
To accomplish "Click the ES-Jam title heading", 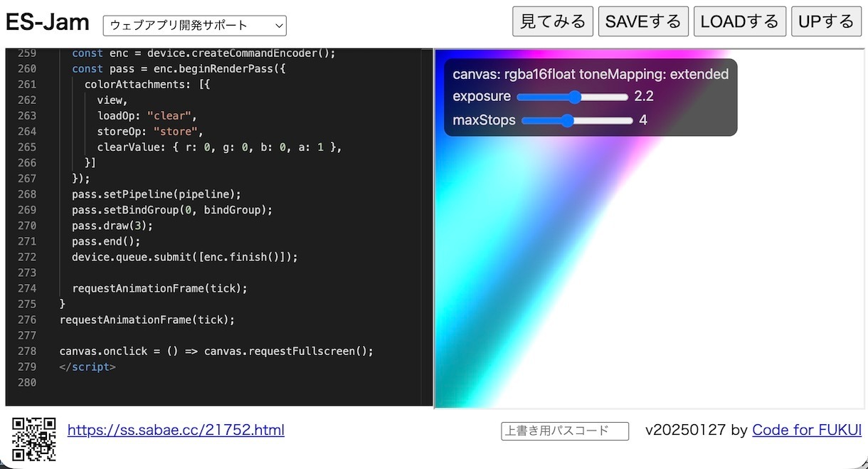I will coord(48,23).
